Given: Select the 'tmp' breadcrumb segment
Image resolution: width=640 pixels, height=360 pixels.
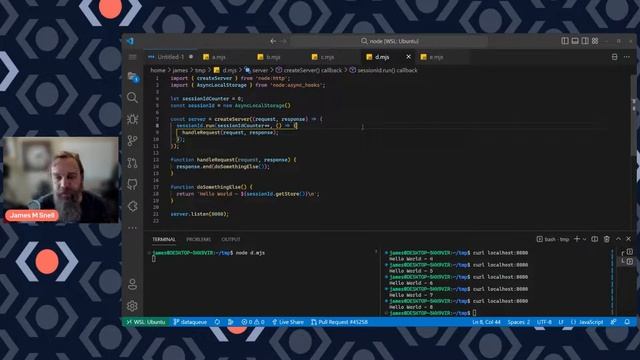Looking at the screenshot, I should click(200, 70).
